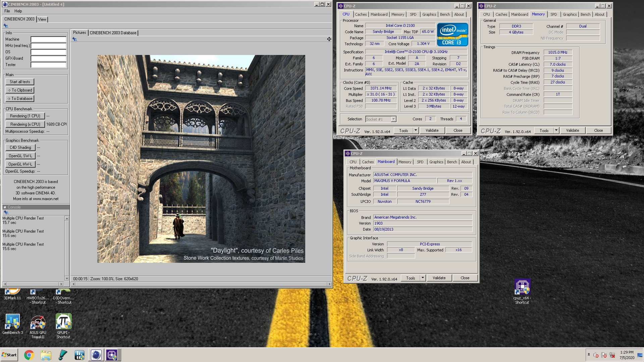
Task: Open the Geekbench 3 desktop icon
Action: click(x=12, y=324)
